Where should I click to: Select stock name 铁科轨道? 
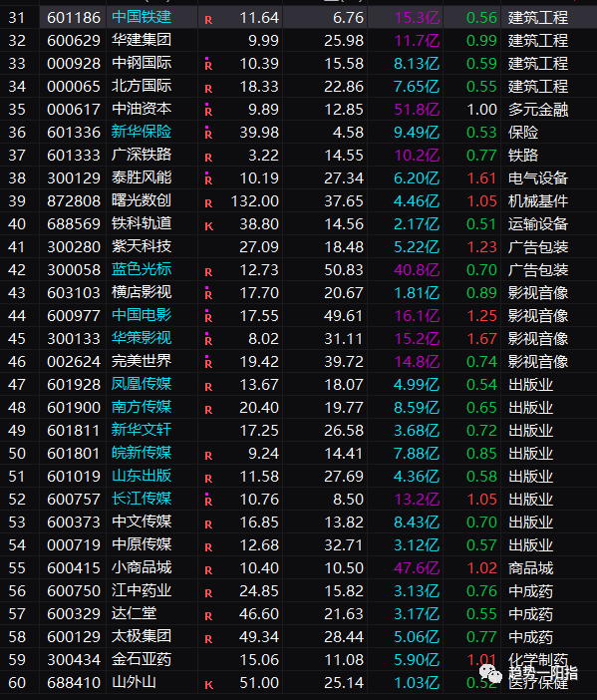(x=142, y=223)
